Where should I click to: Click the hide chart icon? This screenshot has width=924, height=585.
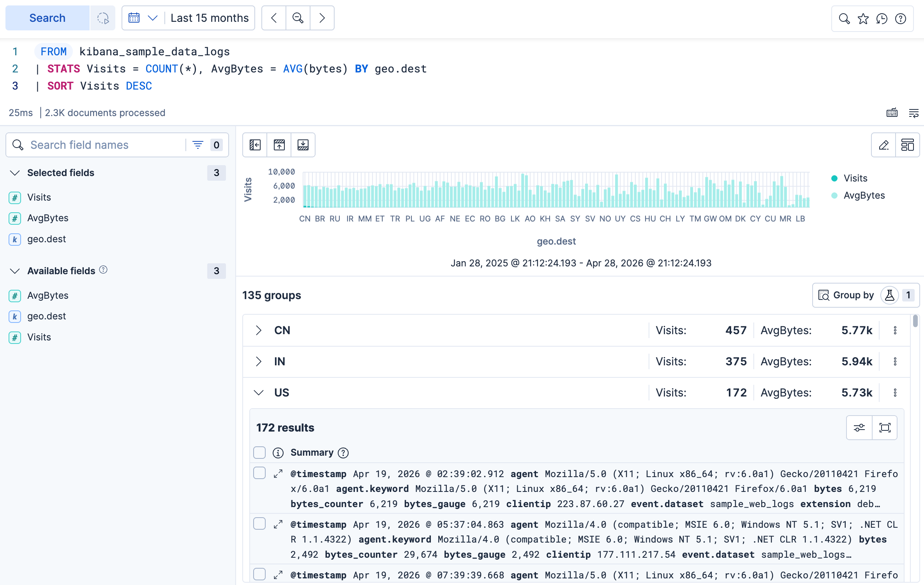click(279, 145)
